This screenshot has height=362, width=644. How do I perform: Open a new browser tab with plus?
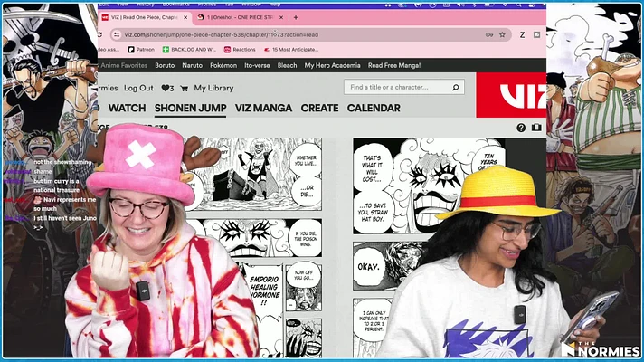point(296,18)
